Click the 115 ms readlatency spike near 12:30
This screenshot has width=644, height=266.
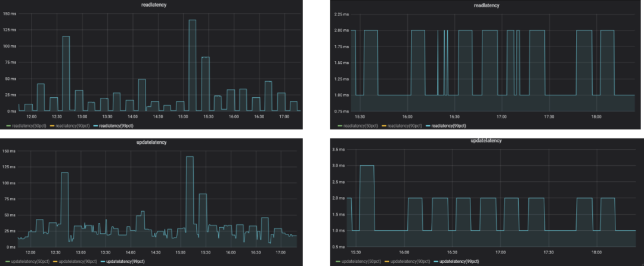[66, 36]
